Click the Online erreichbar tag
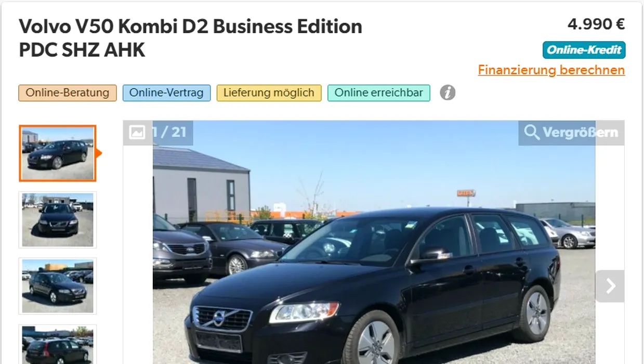The width and height of the screenshot is (644, 364). coord(378,93)
